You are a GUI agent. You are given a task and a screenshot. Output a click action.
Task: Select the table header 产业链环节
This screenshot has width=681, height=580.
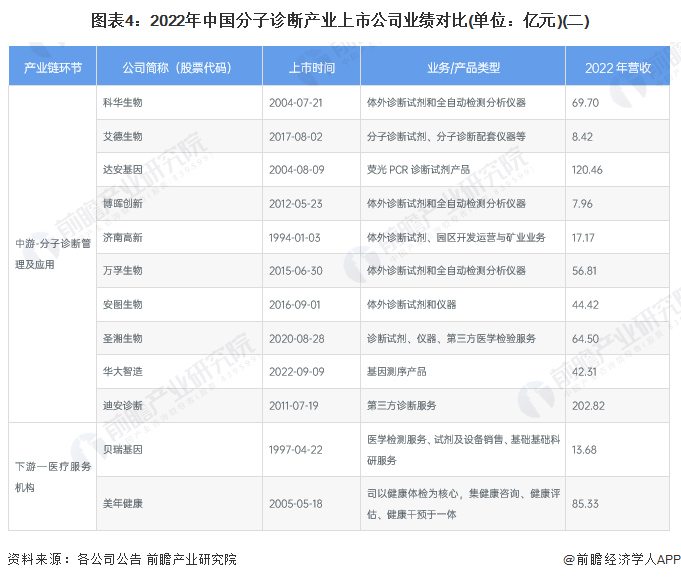[53, 68]
